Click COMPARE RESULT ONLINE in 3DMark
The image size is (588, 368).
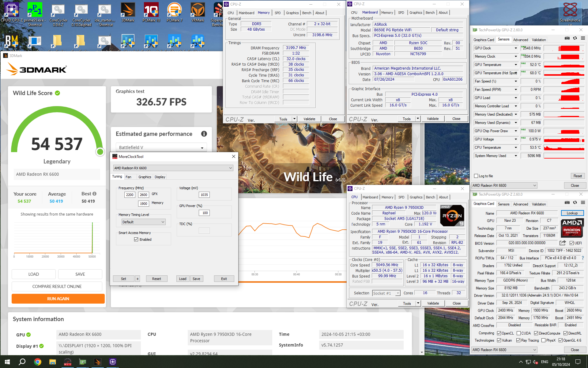click(x=57, y=286)
